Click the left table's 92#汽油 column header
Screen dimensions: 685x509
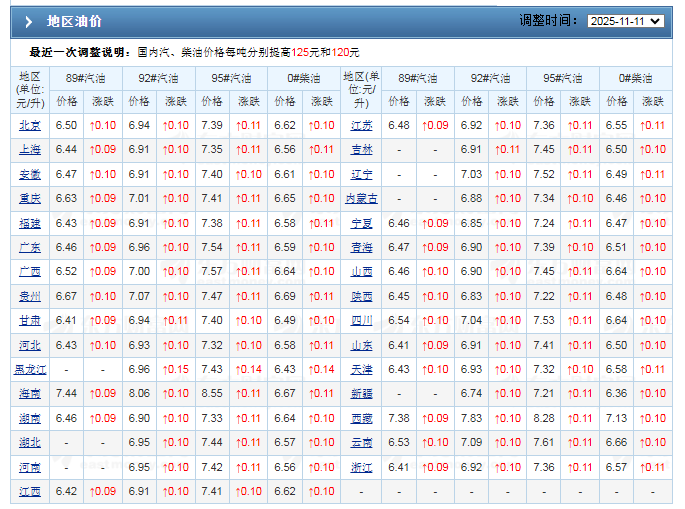158,78
